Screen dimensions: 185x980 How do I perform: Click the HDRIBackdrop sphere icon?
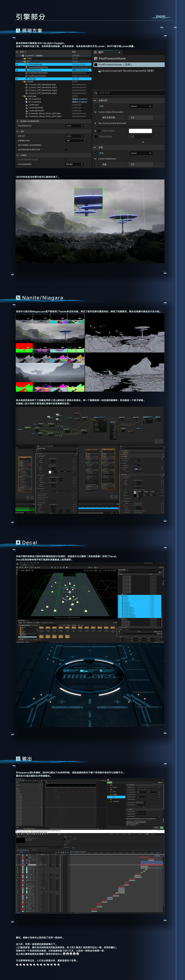point(27,70)
